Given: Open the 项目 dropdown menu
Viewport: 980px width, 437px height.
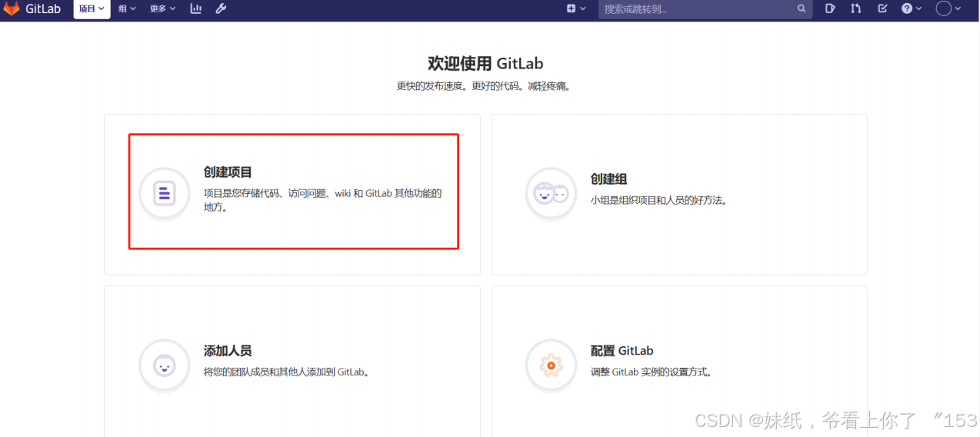Looking at the screenshot, I should [92, 8].
